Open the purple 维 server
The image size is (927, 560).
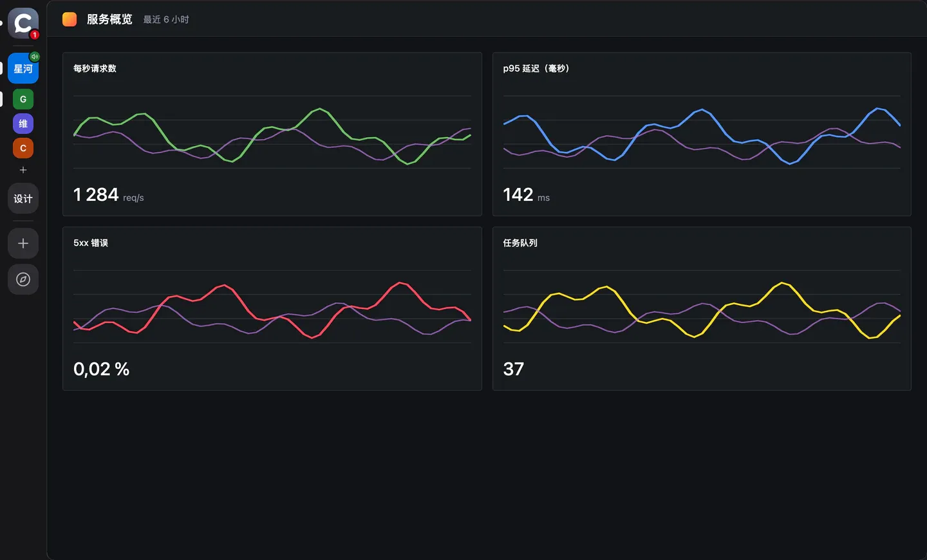coord(23,124)
